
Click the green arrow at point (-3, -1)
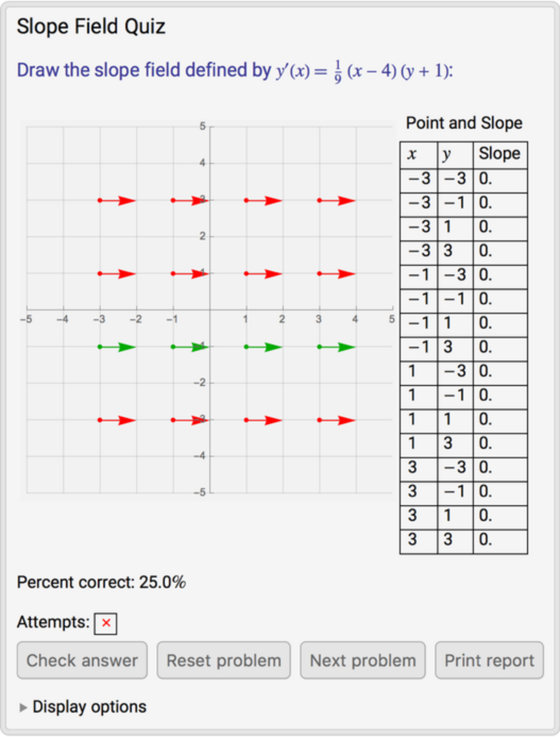(117, 347)
